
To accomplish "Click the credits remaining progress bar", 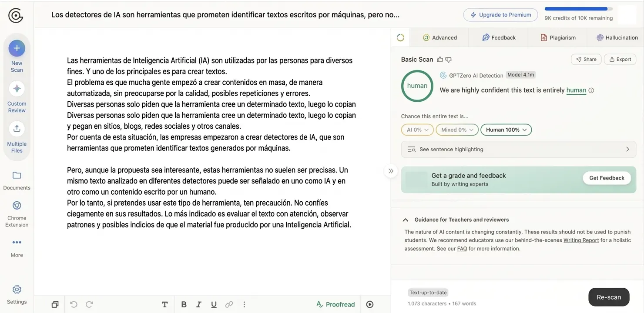I will [578, 9].
